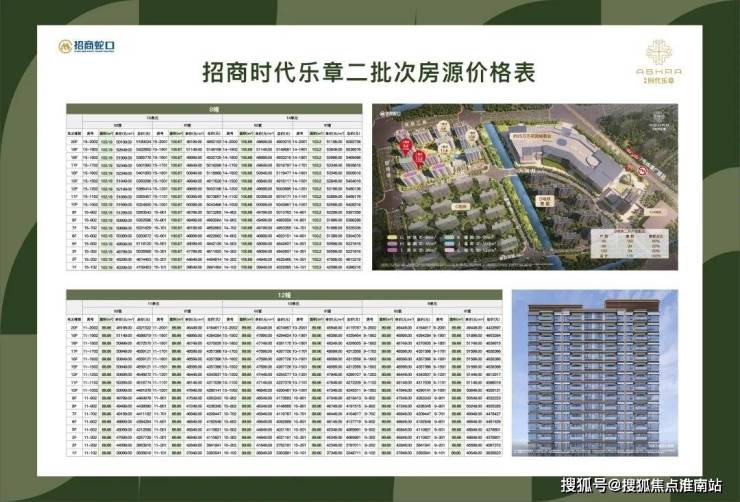Open the aerial site plan image

pos(525,187)
